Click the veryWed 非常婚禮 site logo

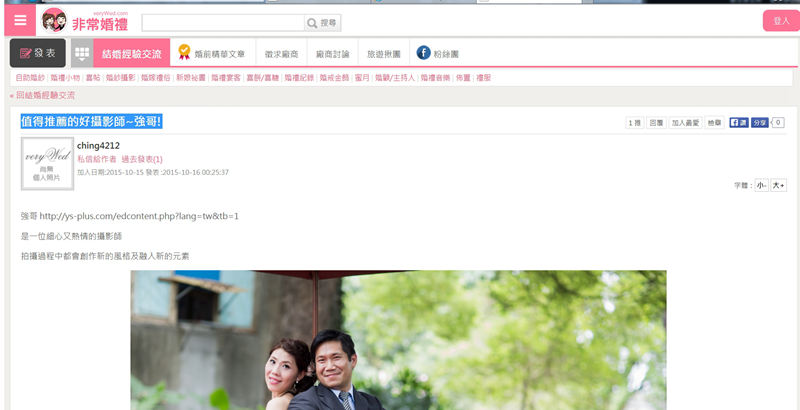click(x=85, y=20)
